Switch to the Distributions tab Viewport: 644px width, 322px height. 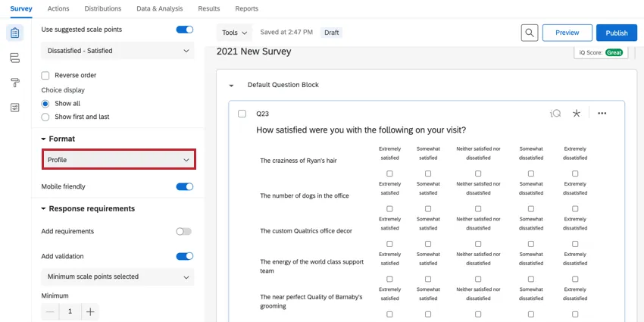coord(102,8)
